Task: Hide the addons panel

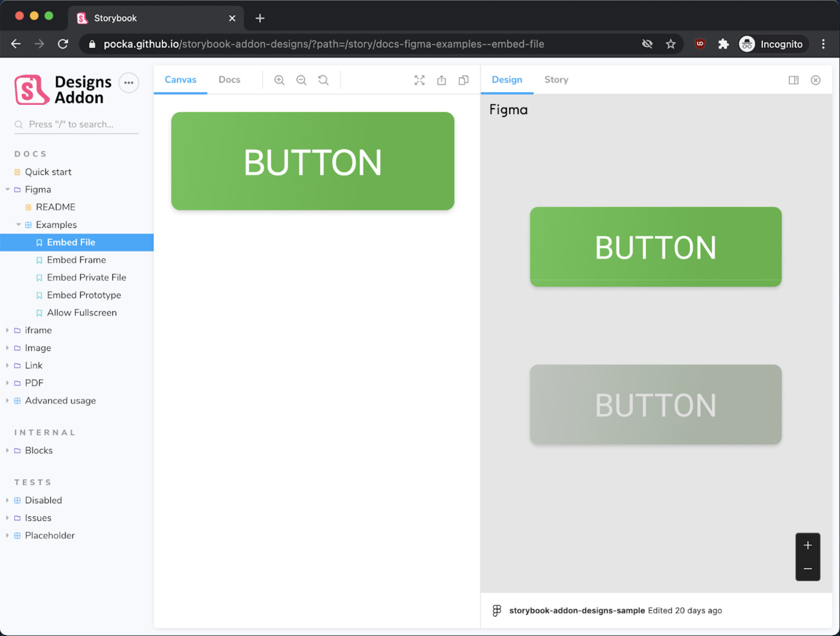Action: 815,80
